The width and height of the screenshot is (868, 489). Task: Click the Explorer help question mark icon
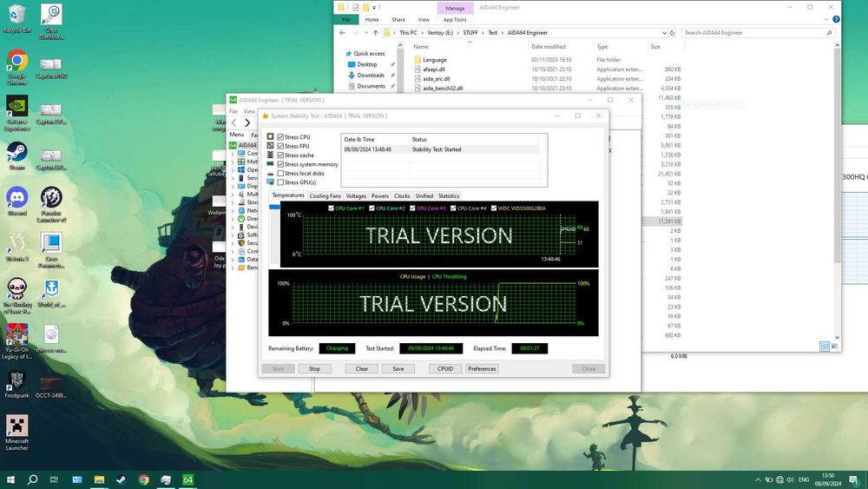836,19
